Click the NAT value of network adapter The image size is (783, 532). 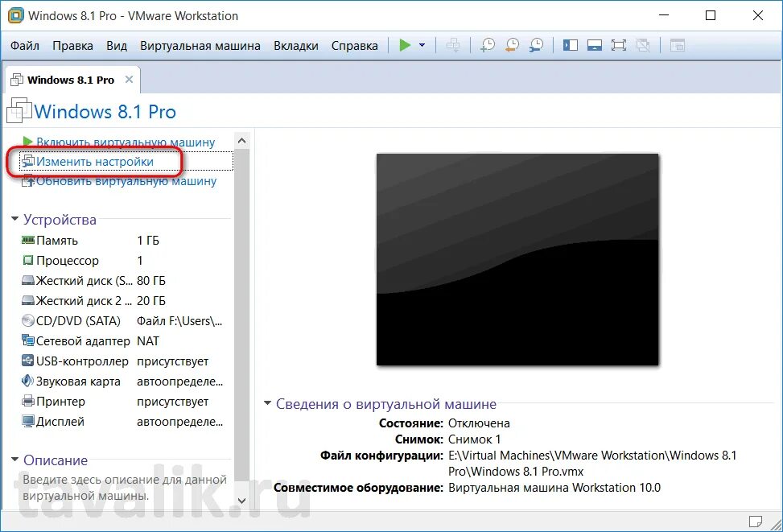coord(148,340)
